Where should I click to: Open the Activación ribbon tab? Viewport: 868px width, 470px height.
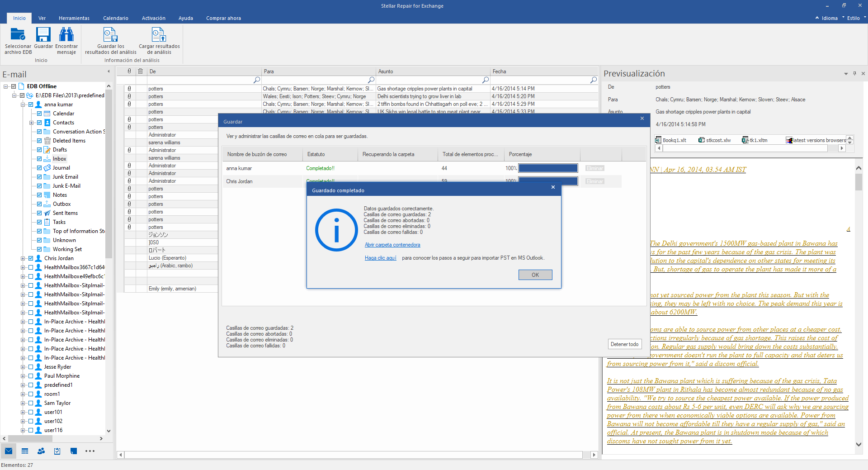click(154, 18)
